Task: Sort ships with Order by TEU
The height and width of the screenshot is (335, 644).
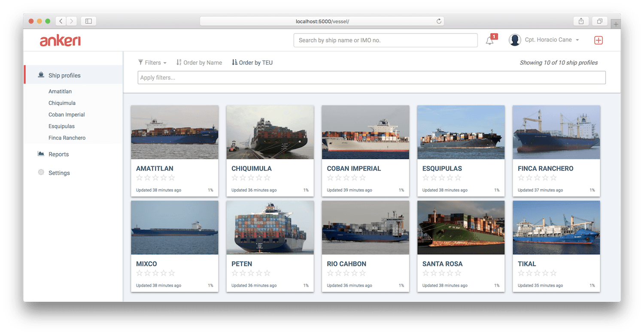Action: pyautogui.click(x=252, y=63)
